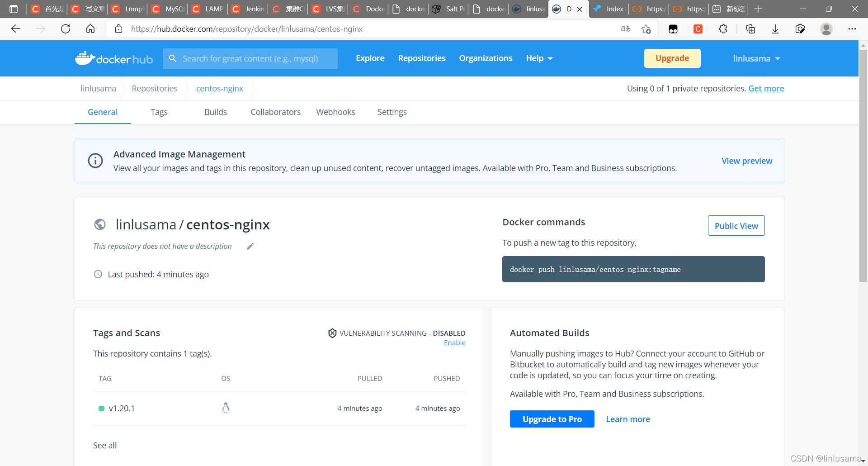Image resolution: width=868 pixels, height=466 pixels.
Task: Switch to the Builds tab
Action: (x=216, y=112)
